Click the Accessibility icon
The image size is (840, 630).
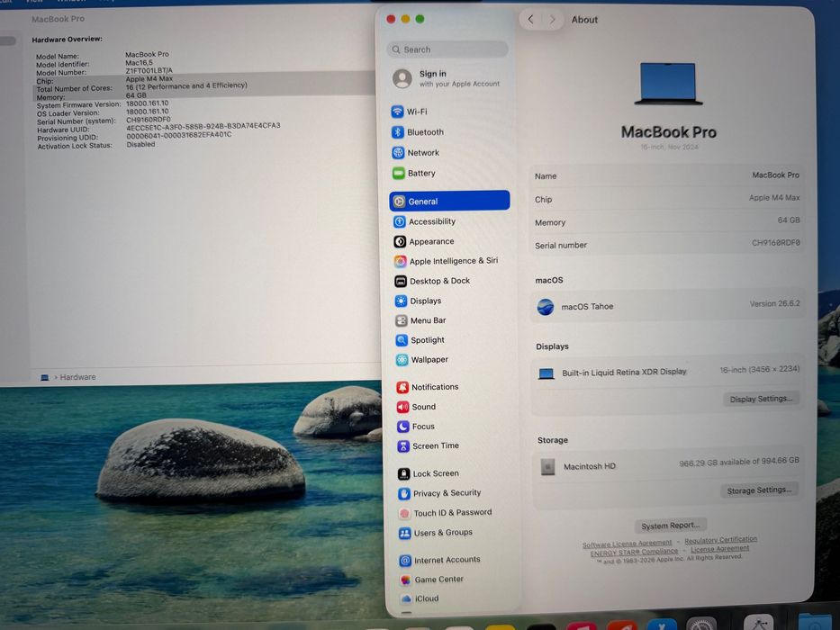pyautogui.click(x=400, y=221)
